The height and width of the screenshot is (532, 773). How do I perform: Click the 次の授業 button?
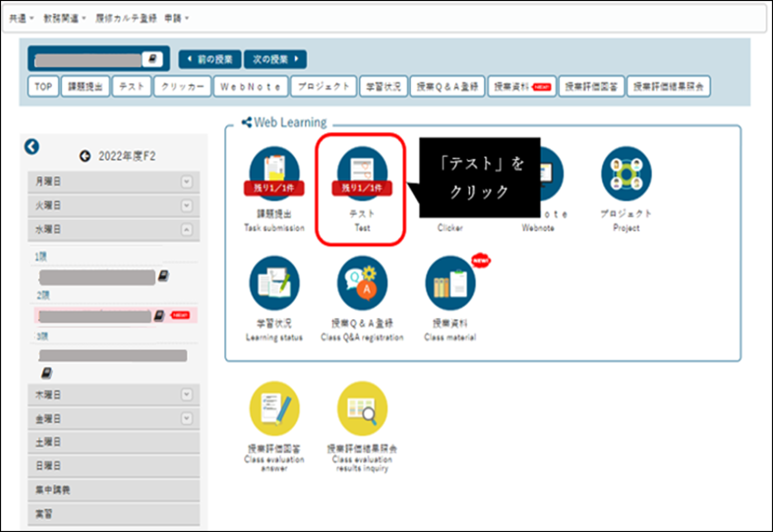pyautogui.click(x=275, y=59)
